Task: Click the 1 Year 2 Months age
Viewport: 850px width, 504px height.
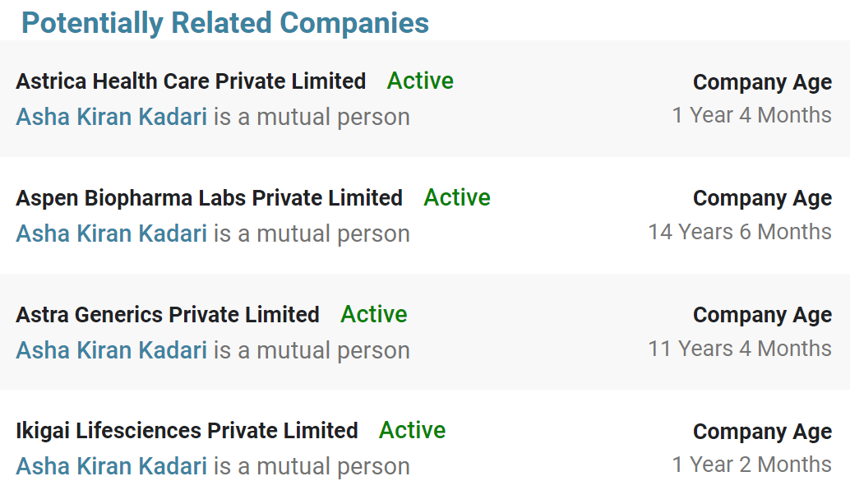Action: tap(751, 465)
